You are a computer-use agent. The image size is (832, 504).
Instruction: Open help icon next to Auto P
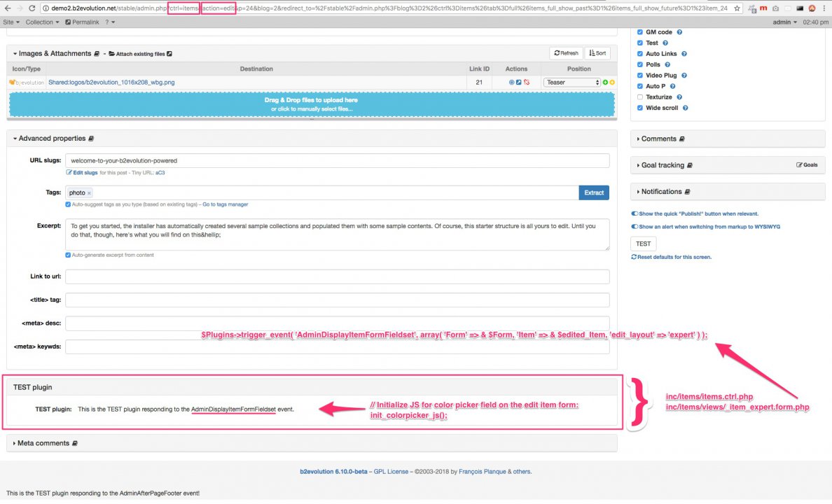(x=672, y=86)
